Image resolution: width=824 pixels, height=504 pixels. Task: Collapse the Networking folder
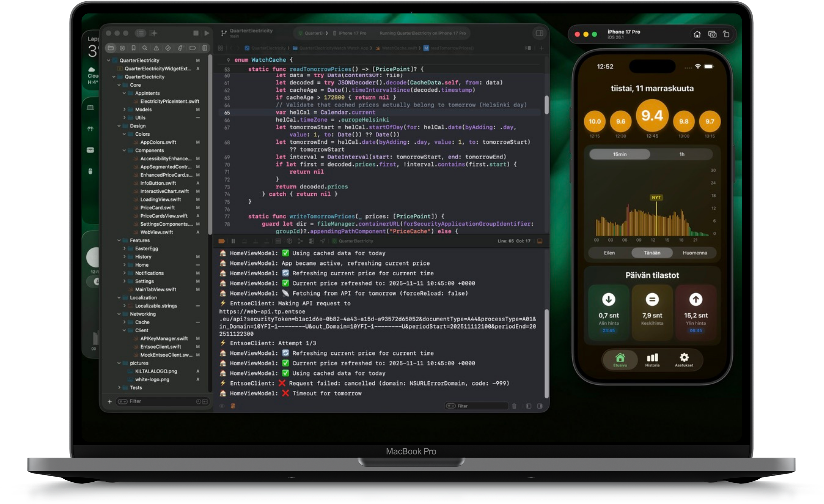(x=119, y=314)
